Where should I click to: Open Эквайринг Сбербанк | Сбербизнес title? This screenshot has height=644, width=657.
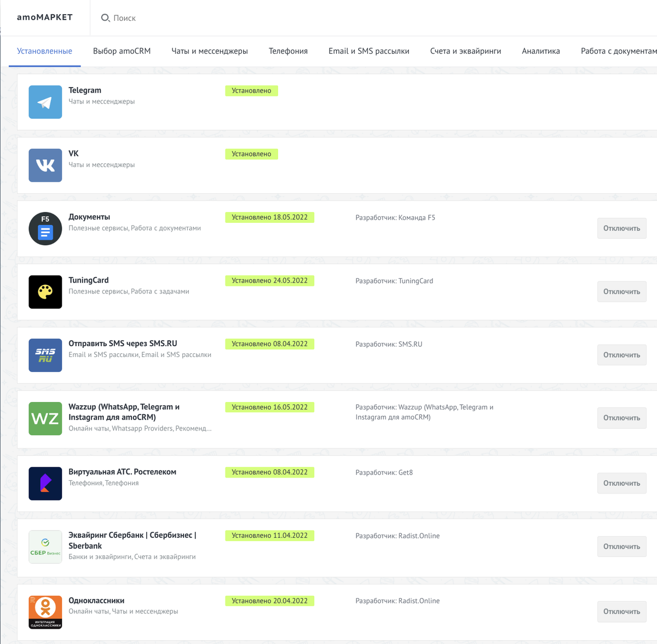[x=132, y=540]
